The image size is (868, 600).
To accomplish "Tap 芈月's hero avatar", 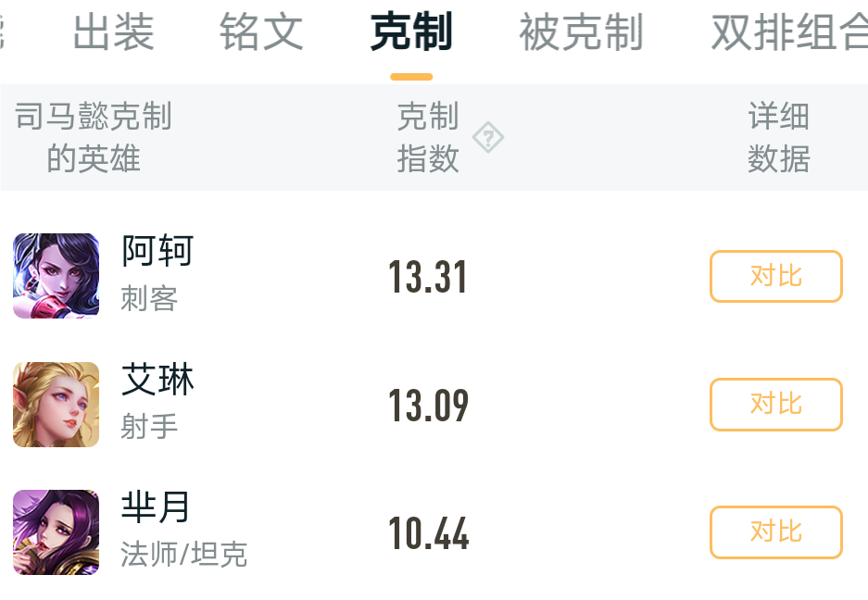I will (x=56, y=532).
